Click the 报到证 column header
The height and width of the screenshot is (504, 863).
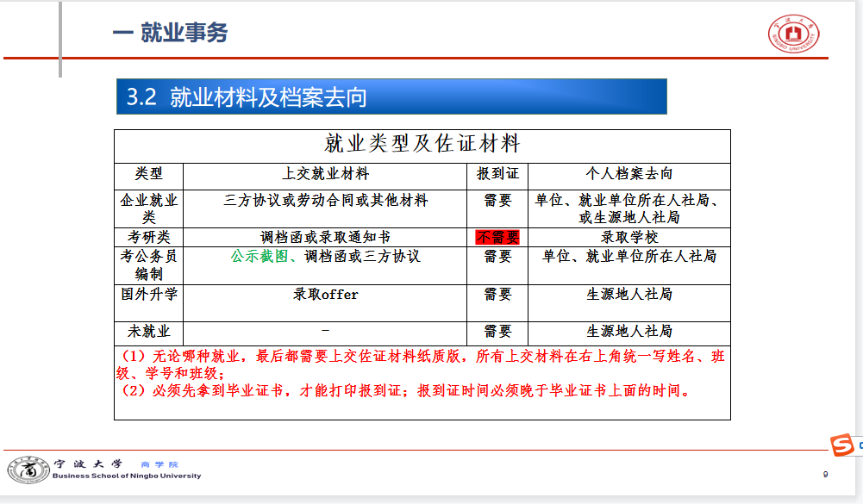497,174
